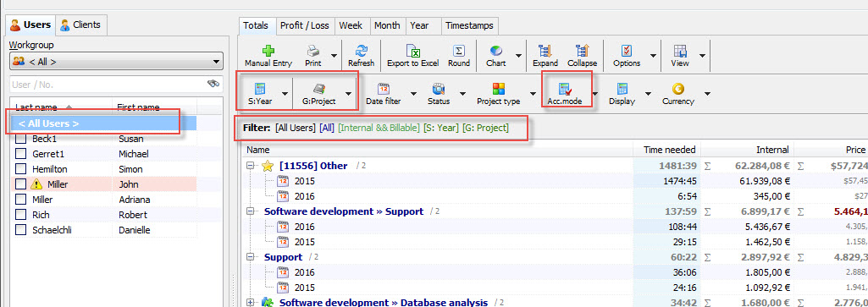This screenshot has height=307, width=868.
Task: Expand Software development » Database analysis node
Action: [250, 303]
